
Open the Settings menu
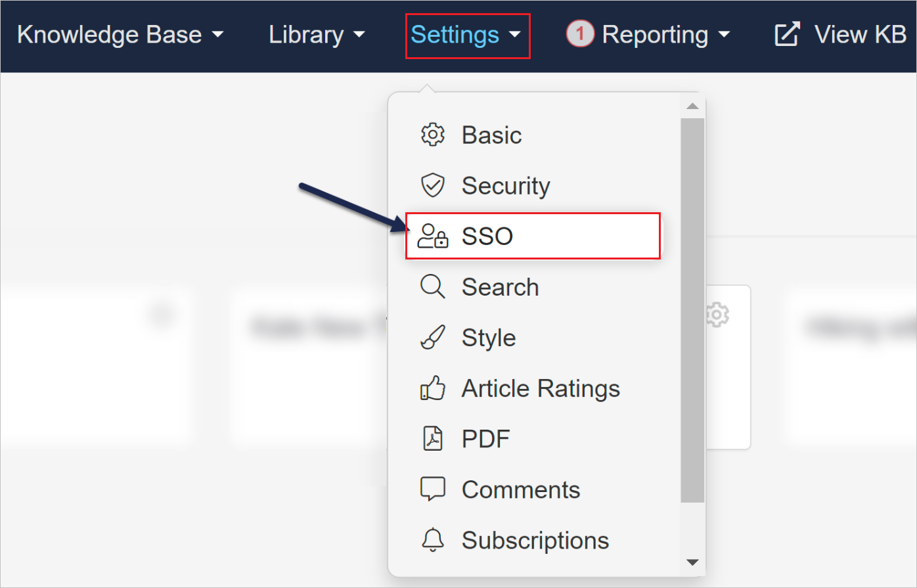(x=466, y=35)
